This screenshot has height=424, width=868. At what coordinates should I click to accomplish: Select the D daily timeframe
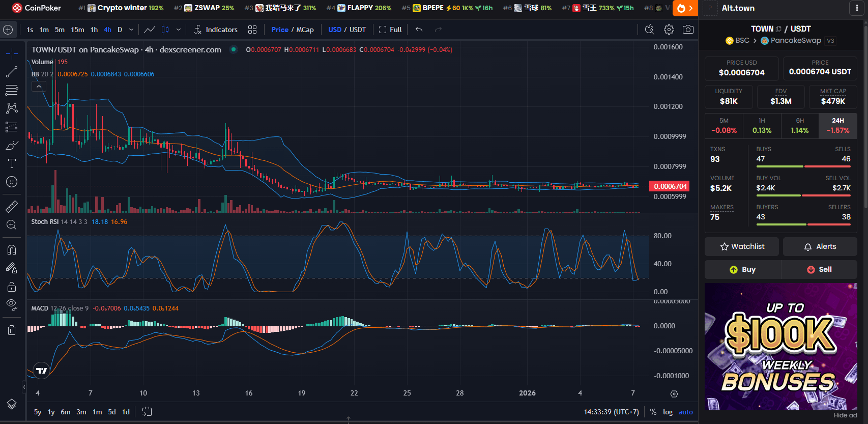point(120,30)
